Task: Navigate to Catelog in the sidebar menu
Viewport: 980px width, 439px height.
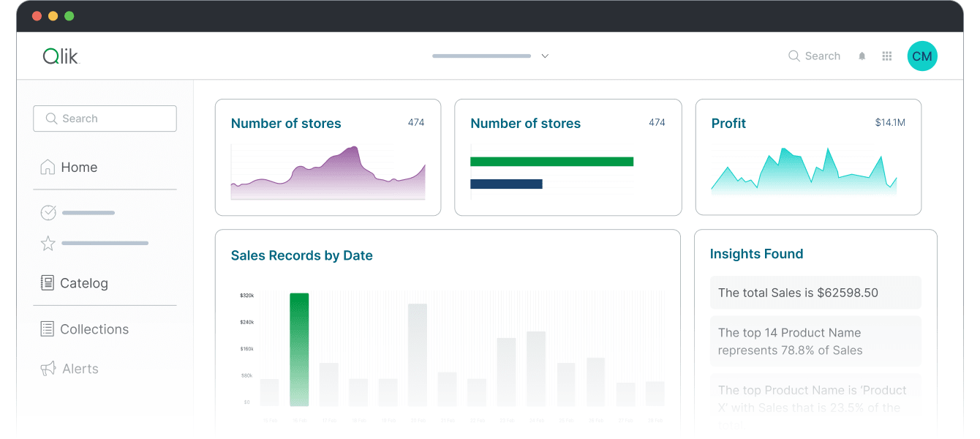Action: [x=83, y=282]
